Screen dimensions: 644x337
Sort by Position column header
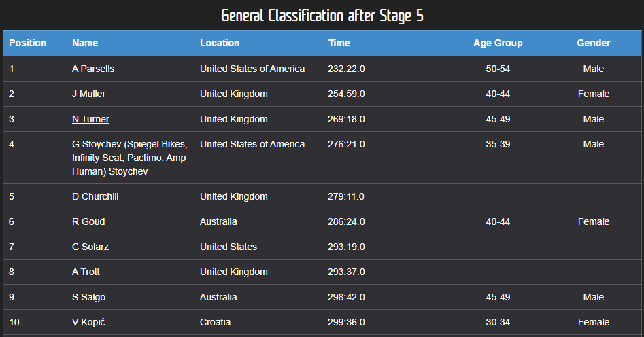click(x=28, y=43)
